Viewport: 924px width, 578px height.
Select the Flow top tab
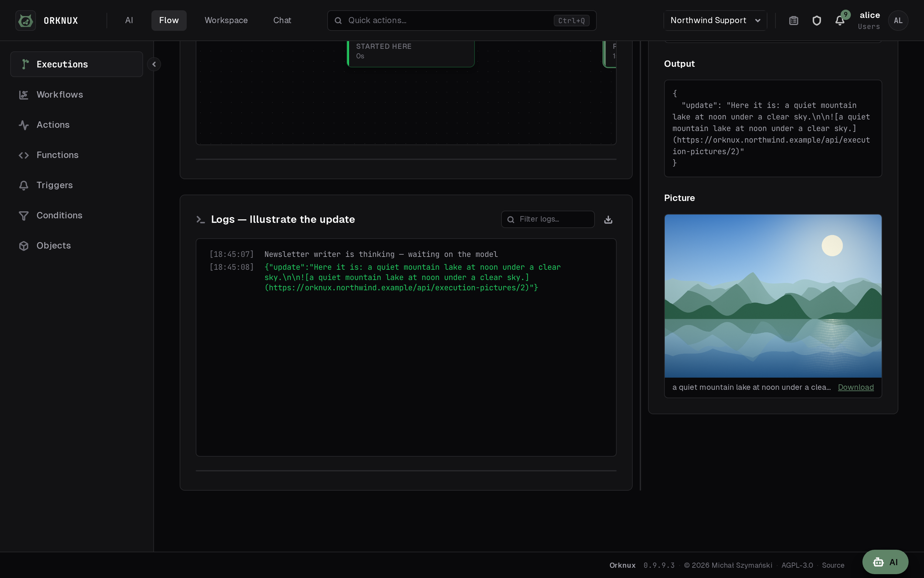coord(169,20)
